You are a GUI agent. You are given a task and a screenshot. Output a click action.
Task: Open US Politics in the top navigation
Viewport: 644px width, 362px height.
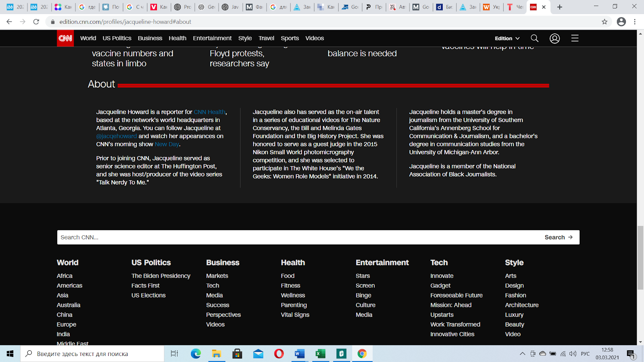(117, 38)
